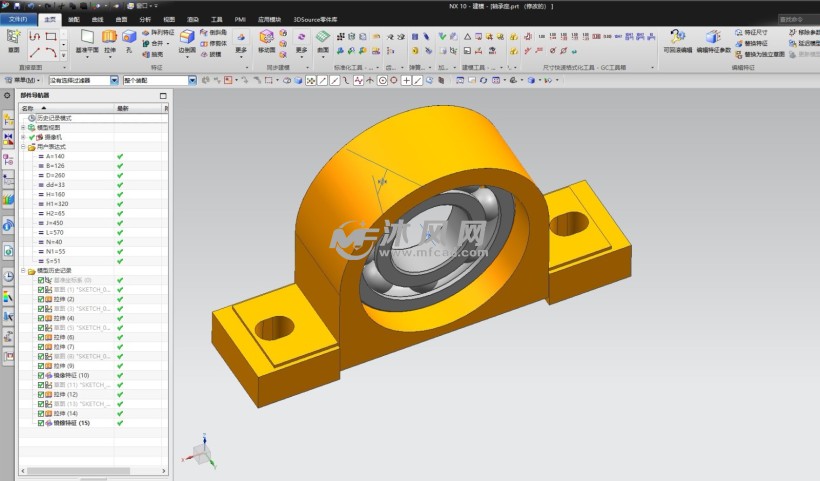The height and width of the screenshot is (481, 820).
Task: Click the 孔 (Hole) feature icon
Action: coord(129,37)
